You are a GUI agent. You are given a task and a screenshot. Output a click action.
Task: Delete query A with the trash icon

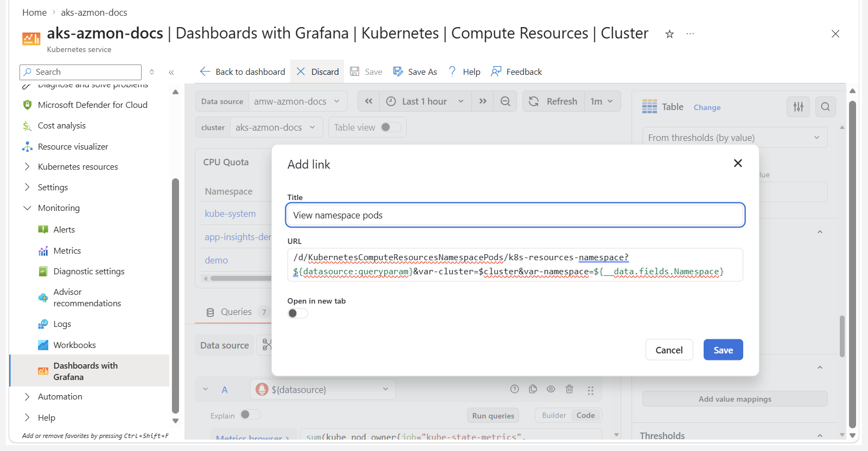(x=569, y=389)
